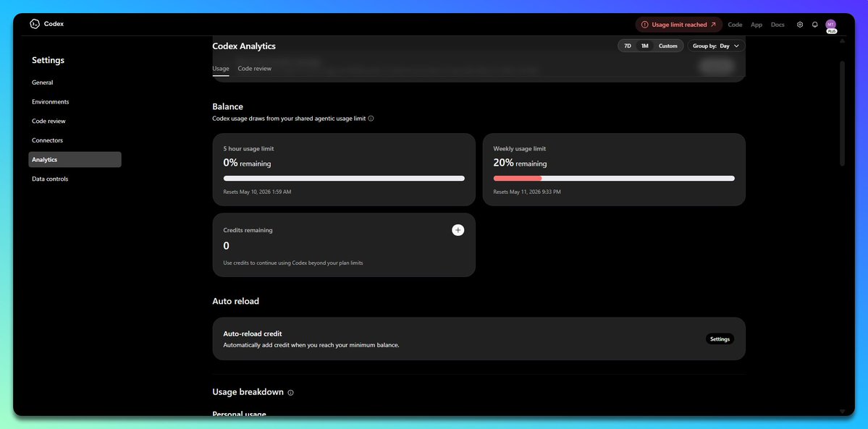The image size is (868, 429).
Task: Click the Codex logo icon
Action: 35,24
